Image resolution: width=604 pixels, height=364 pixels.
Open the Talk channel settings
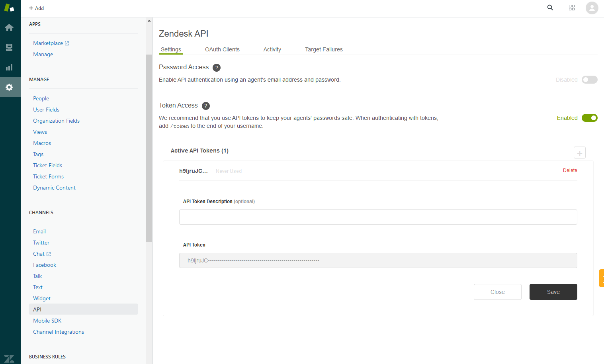(37, 276)
